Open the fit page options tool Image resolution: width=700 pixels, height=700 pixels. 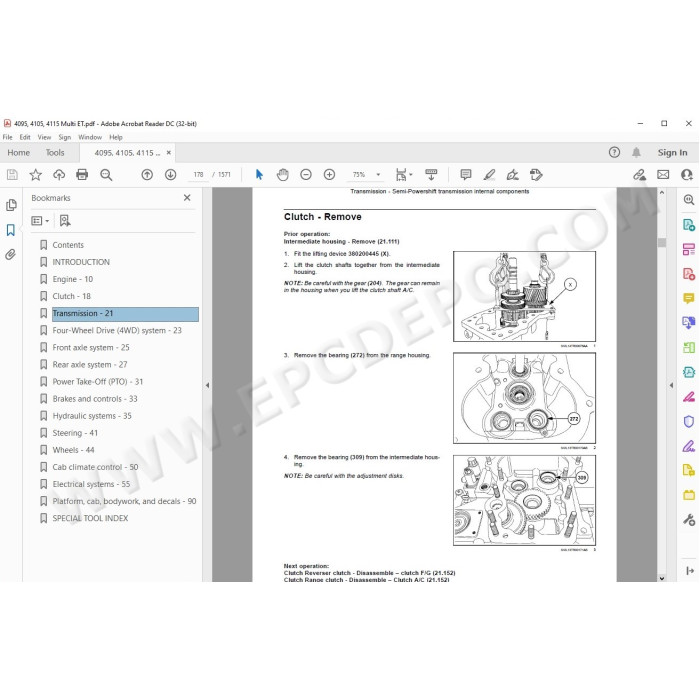pos(403,175)
